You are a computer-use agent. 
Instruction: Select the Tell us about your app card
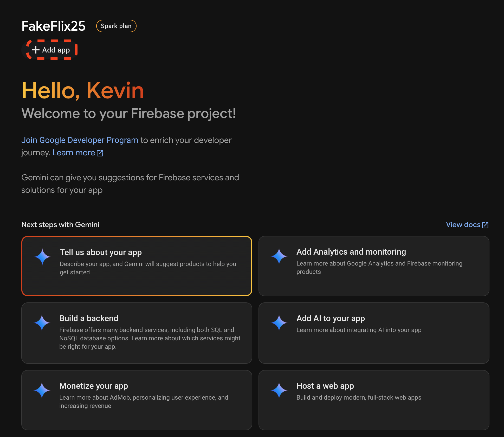(x=137, y=266)
